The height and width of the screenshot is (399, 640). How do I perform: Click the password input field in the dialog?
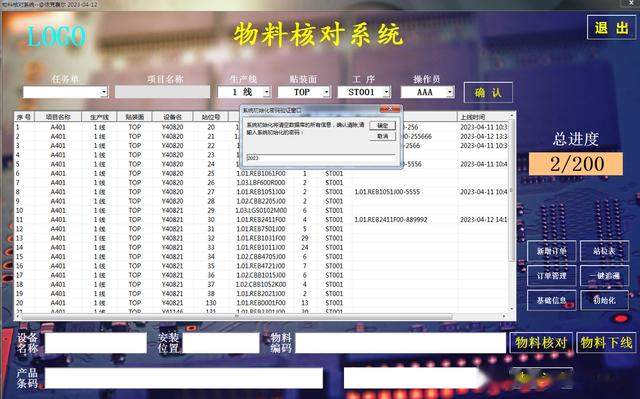pyautogui.click(x=321, y=158)
